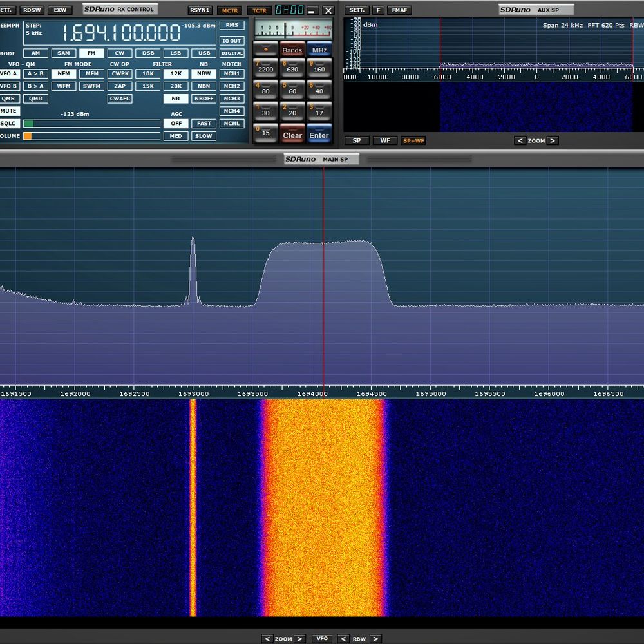The width and height of the screenshot is (644, 644).
Task: Click the QMR memory recall button
Action: [35, 99]
